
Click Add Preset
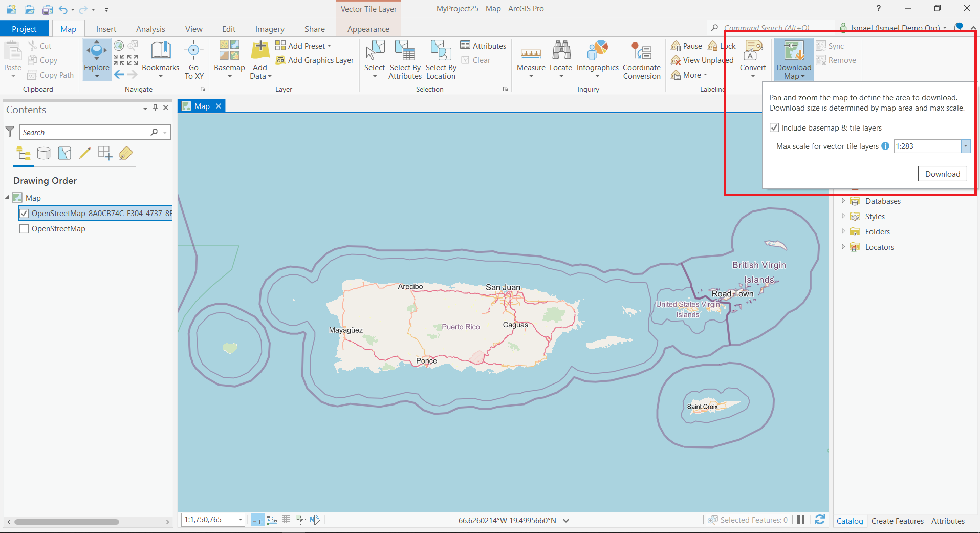pos(303,46)
